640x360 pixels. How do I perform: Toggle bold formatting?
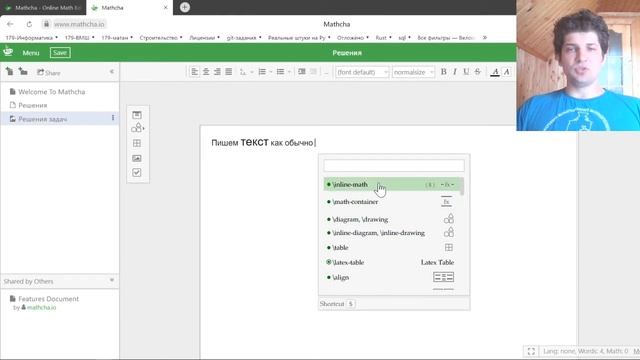[443, 72]
